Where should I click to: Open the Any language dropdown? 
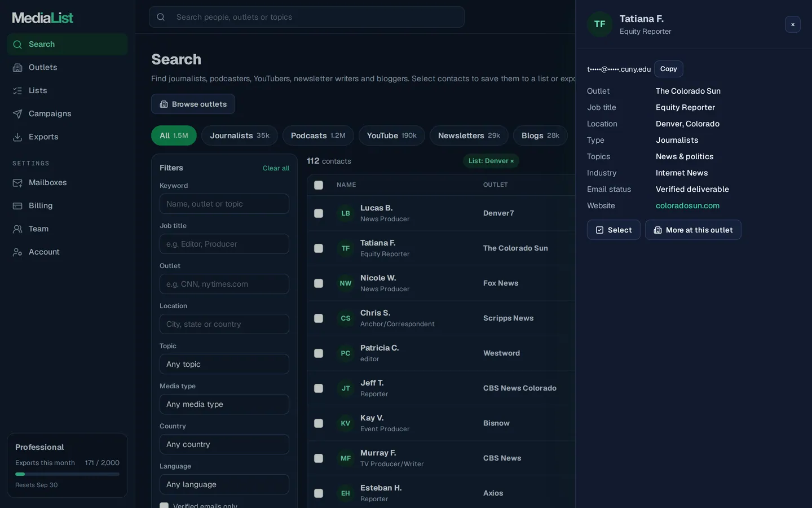click(x=224, y=484)
